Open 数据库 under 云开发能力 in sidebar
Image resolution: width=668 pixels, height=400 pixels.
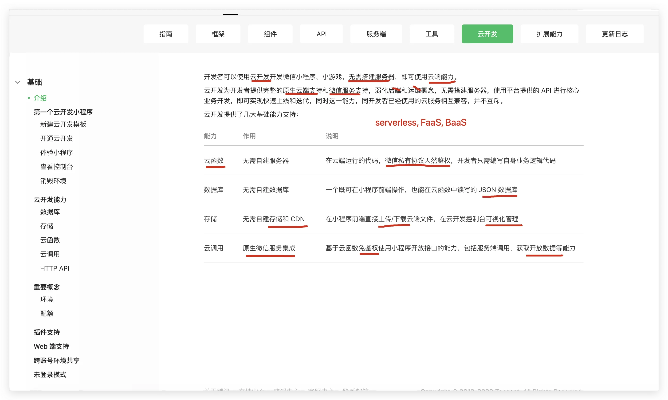pyautogui.click(x=50, y=212)
